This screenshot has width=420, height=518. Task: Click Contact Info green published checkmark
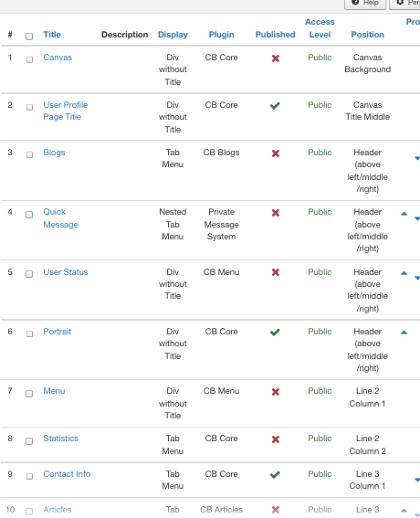[x=275, y=475]
